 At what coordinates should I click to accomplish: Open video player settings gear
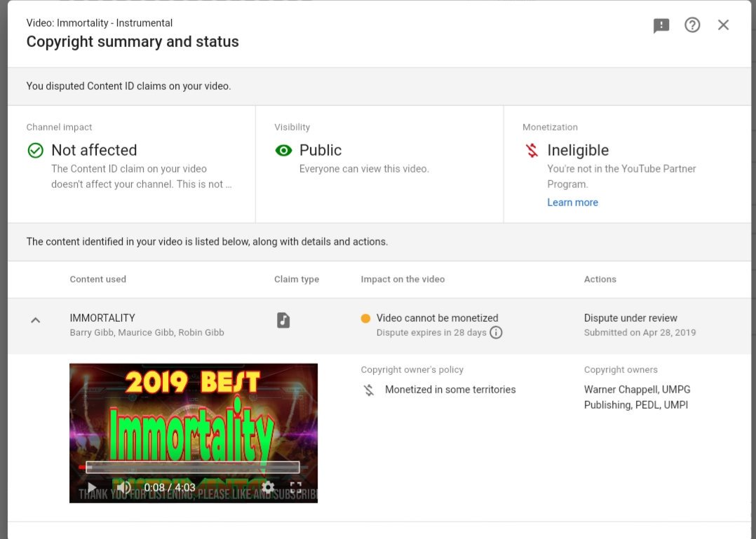[x=268, y=487]
